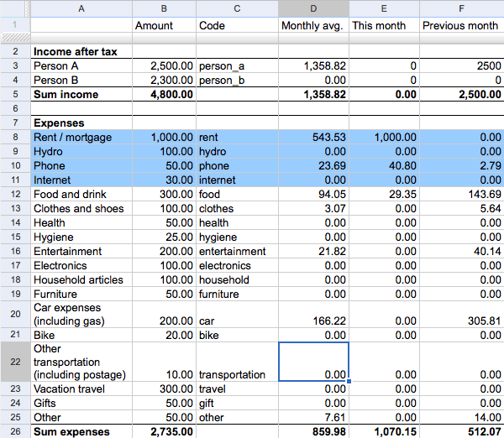Image resolution: width=504 pixels, height=438 pixels.
Task: Click the Sum income amount cell 4,800.00
Action: [165, 94]
